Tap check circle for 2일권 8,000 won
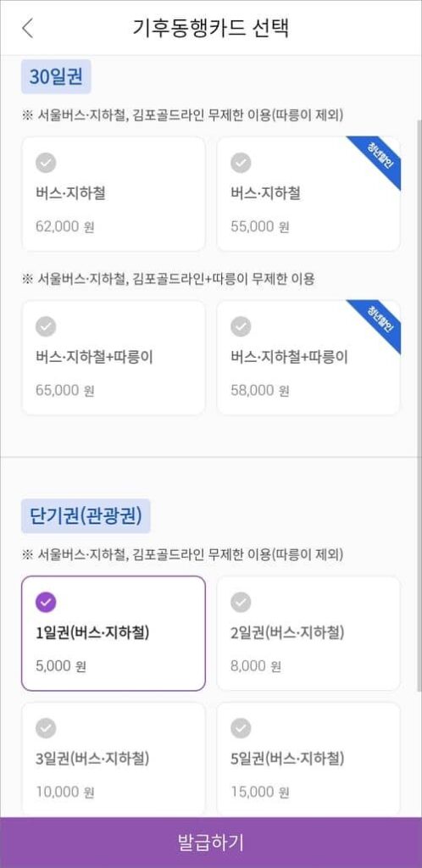 (241, 603)
